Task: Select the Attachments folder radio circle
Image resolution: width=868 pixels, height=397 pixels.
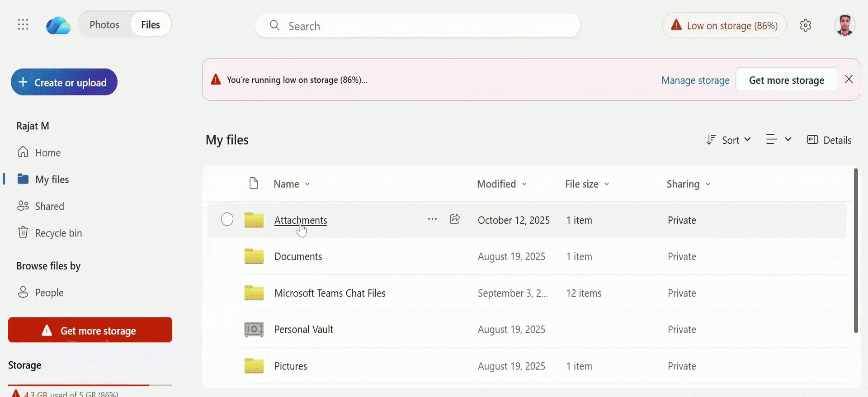Action: [x=227, y=219]
